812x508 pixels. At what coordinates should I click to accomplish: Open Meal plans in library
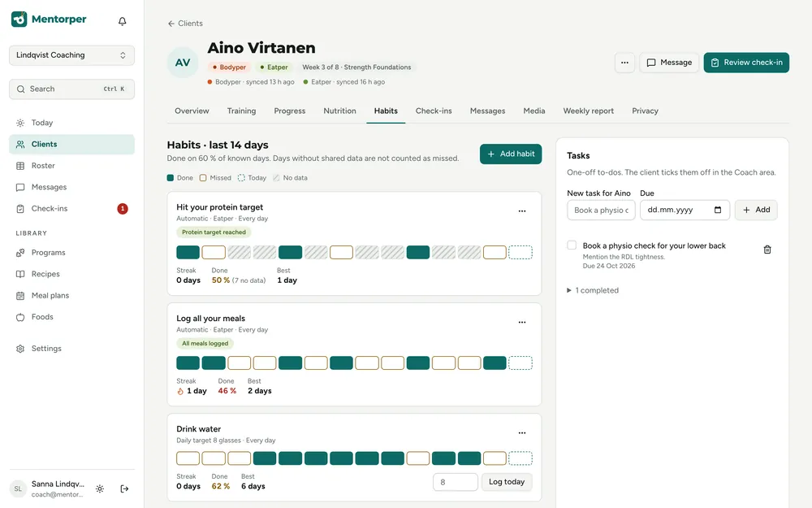tap(71, 296)
